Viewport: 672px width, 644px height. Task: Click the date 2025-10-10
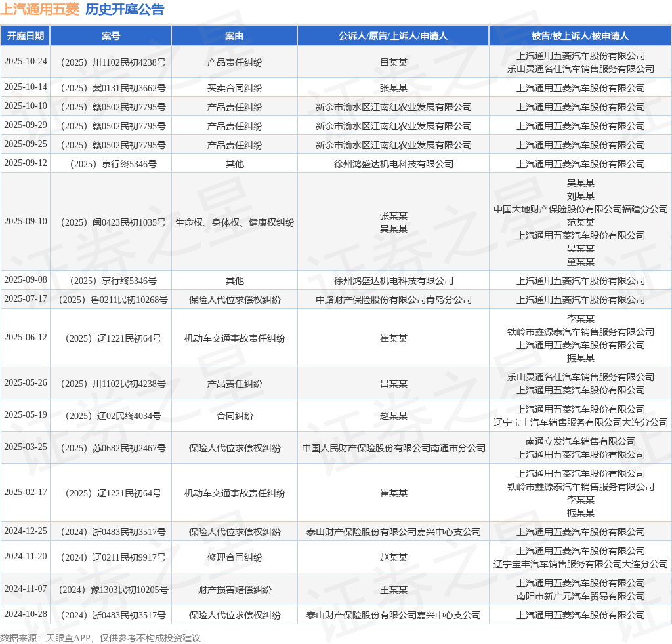point(26,106)
